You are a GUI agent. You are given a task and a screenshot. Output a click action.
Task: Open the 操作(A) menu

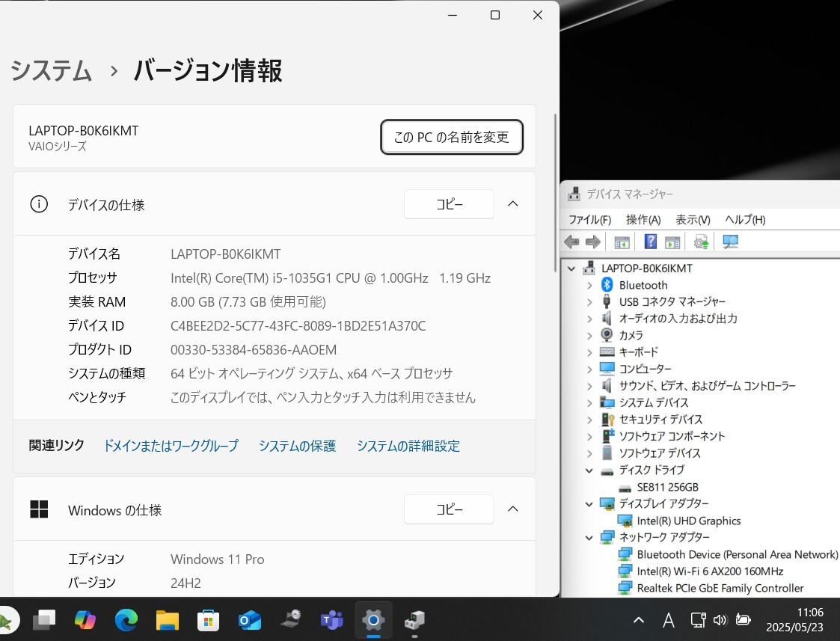point(643,220)
